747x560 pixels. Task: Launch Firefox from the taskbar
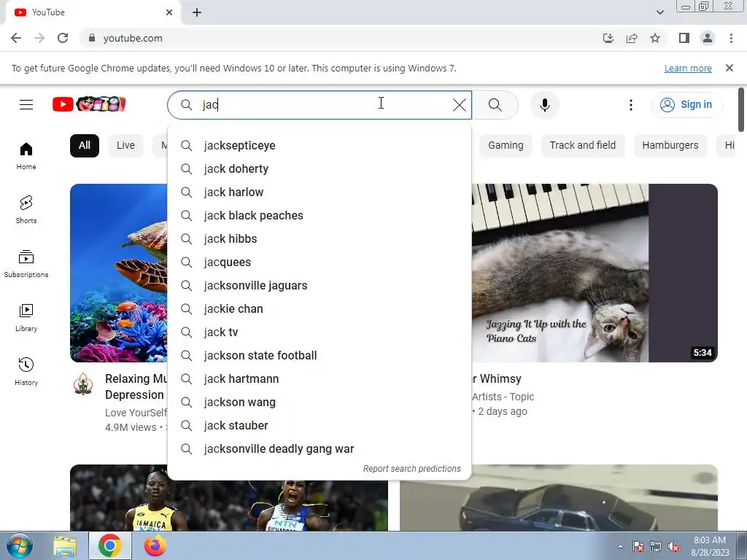pyautogui.click(x=155, y=545)
